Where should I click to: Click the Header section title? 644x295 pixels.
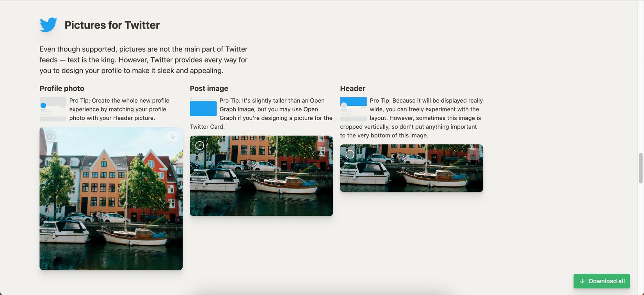(352, 89)
